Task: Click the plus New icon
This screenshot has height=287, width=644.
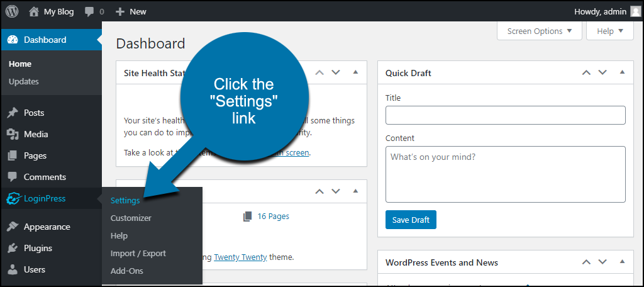Action: [x=120, y=12]
